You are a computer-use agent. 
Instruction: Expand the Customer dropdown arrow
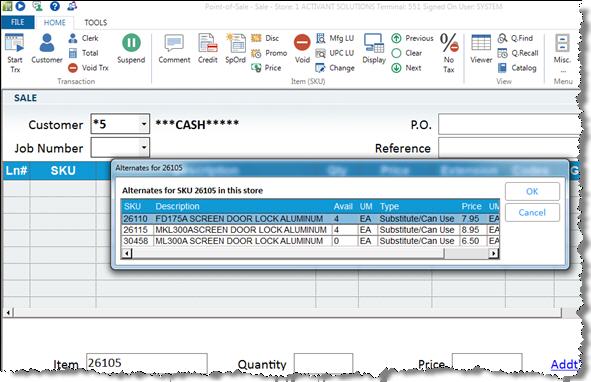(x=144, y=124)
